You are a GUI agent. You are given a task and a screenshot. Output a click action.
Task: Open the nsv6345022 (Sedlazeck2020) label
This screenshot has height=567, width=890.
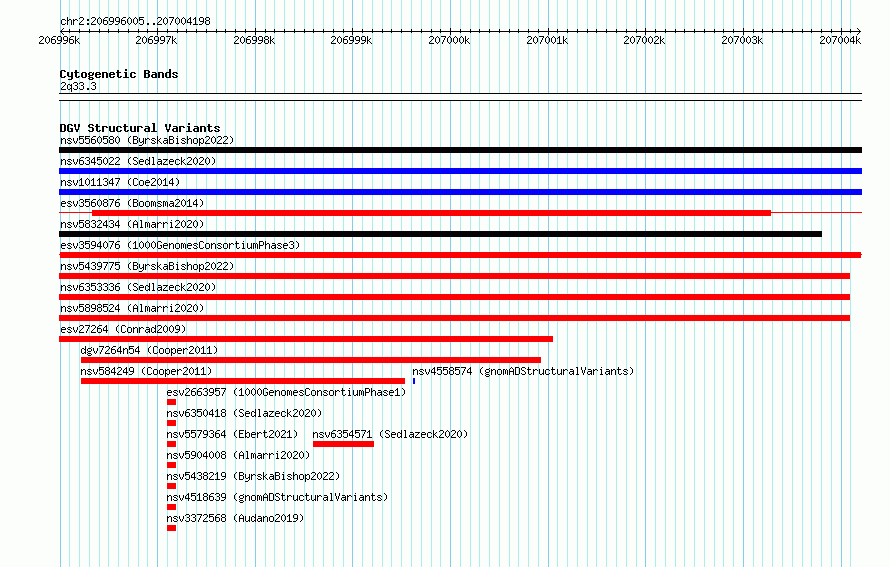point(138,161)
